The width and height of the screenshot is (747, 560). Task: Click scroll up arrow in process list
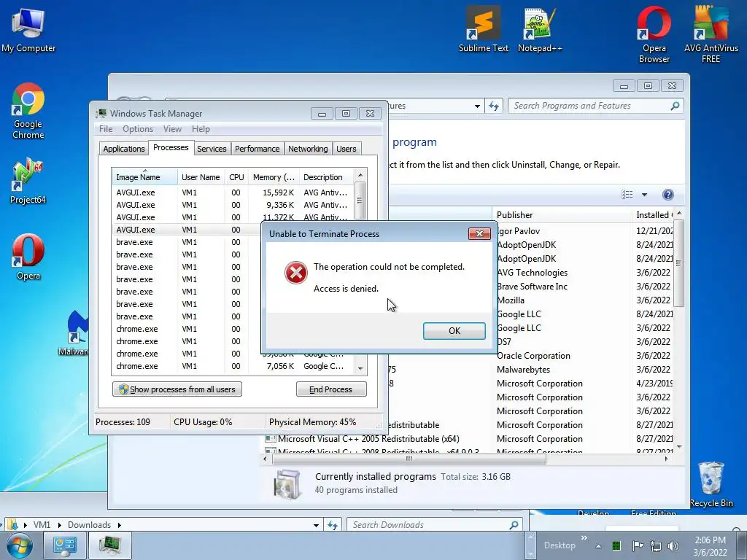pos(360,175)
